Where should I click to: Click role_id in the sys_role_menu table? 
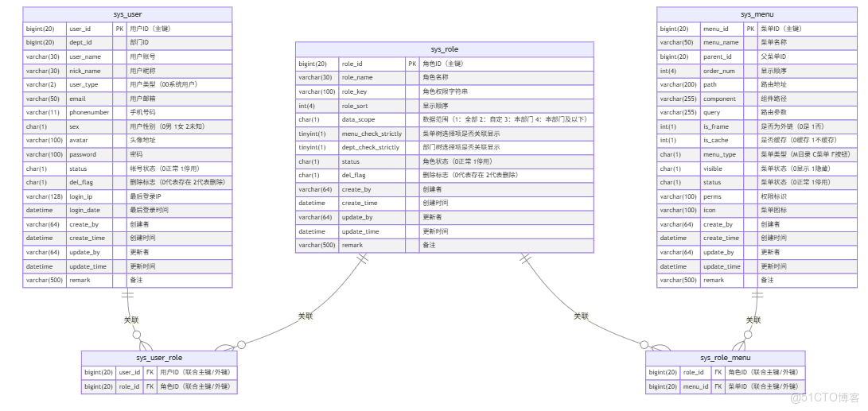click(694, 372)
